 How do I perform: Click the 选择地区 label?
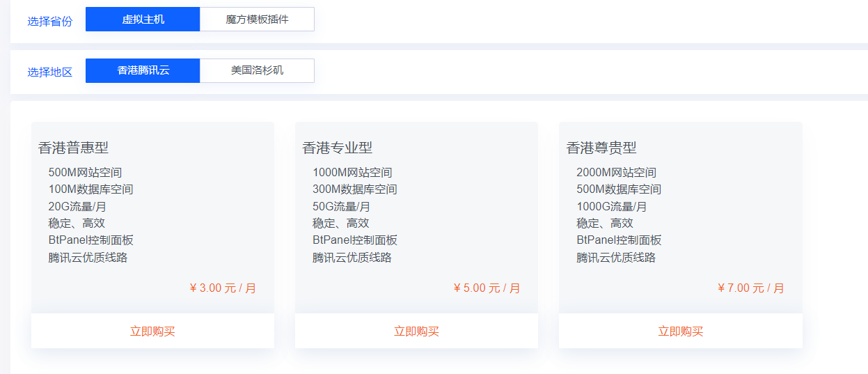pos(50,72)
